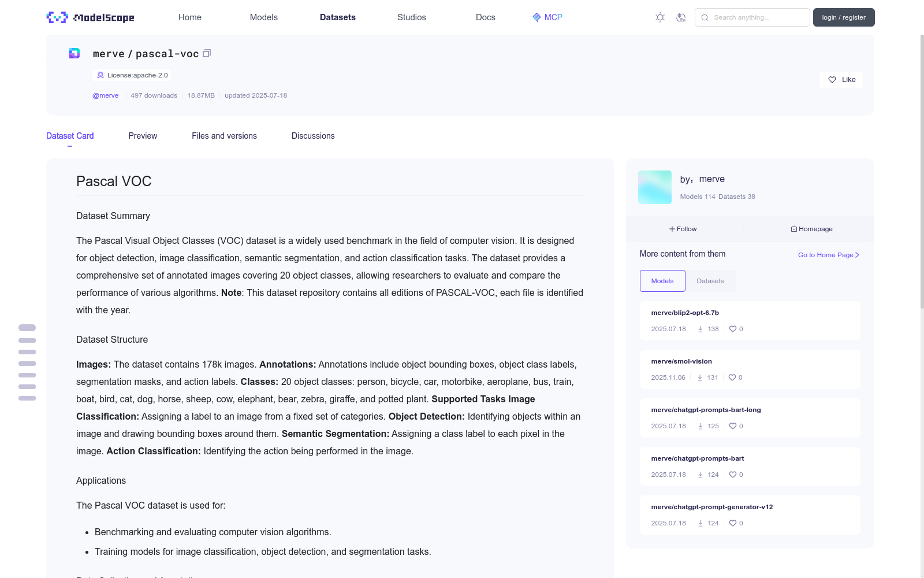Click the heart icon on merve/blip2-opt-6.7b card
This screenshot has width=924, height=578.
[x=733, y=329]
